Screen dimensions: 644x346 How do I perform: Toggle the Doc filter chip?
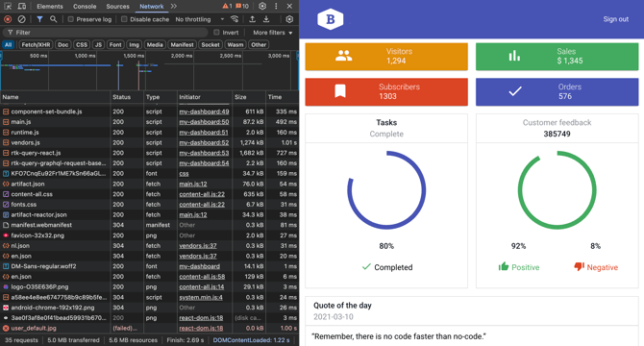(x=62, y=45)
